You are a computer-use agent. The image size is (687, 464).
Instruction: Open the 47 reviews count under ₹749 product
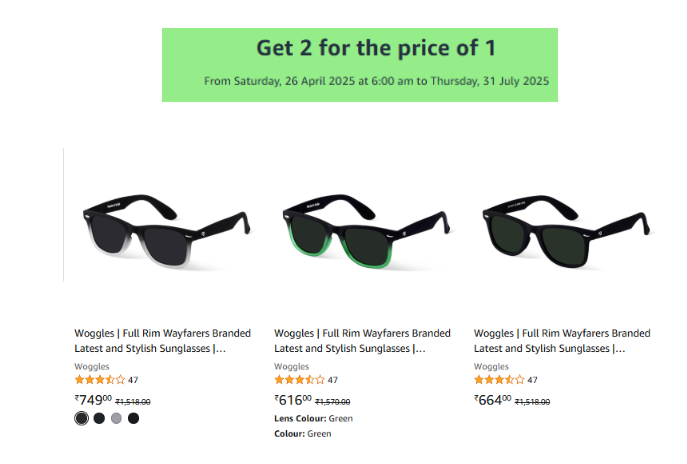[133, 380]
